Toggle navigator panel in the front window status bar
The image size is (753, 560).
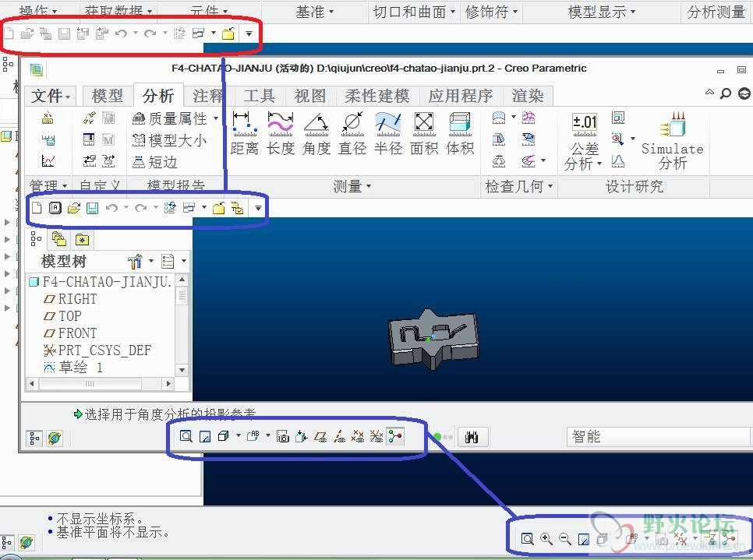coord(34,438)
